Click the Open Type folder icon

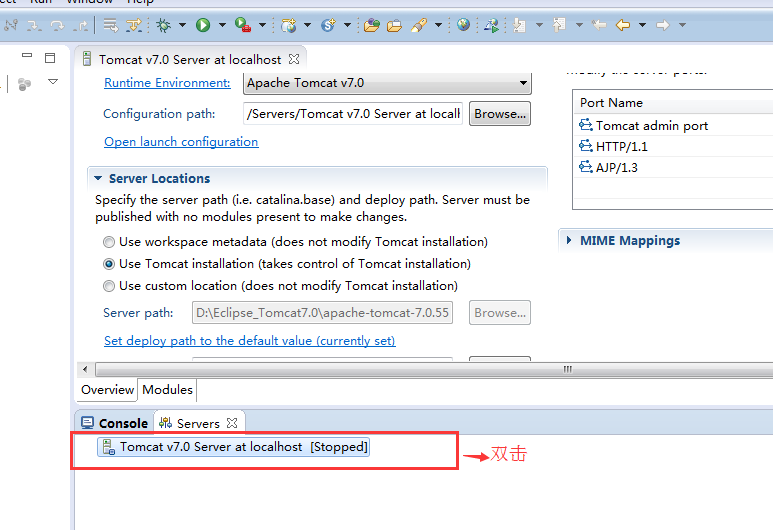[372, 25]
